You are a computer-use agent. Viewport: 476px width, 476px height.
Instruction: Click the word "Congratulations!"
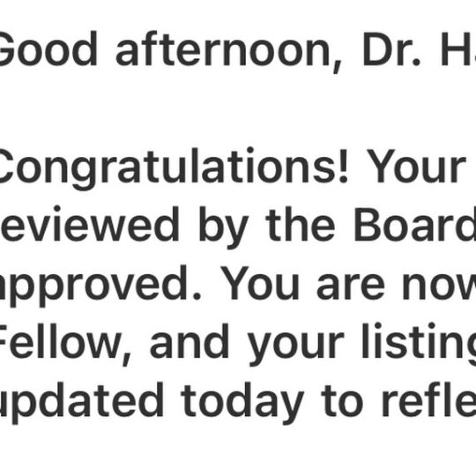[174, 168]
